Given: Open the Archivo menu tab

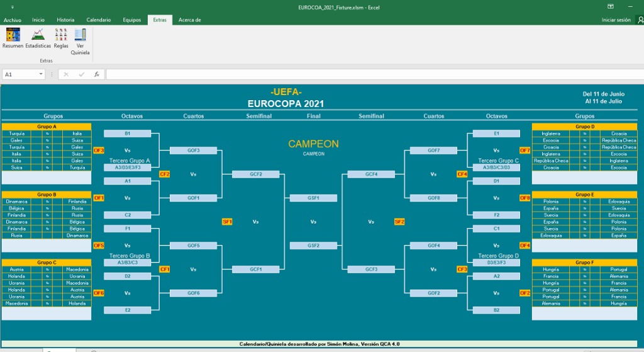Looking at the screenshot, I should (x=12, y=20).
